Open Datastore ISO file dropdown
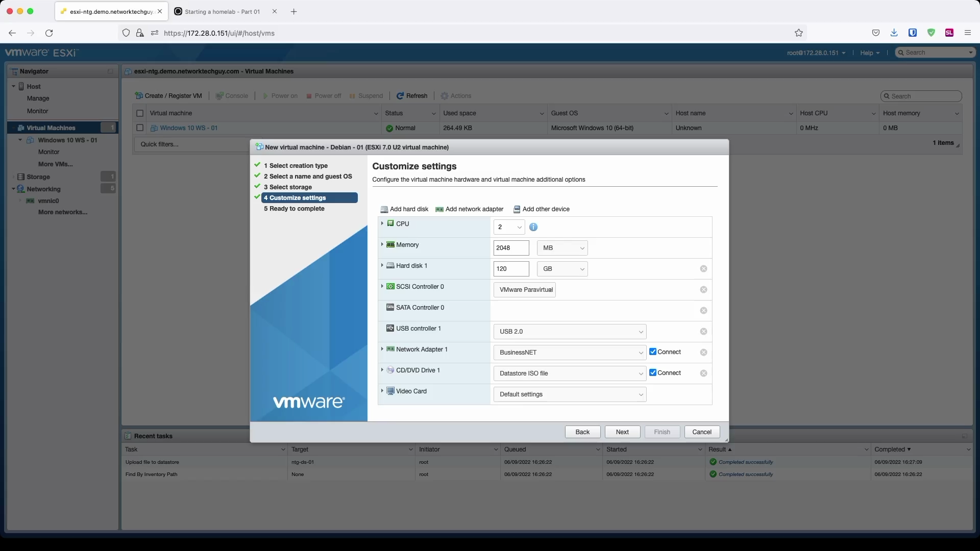Image resolution: width=980 pixels, height=551 pixels. click(570, 373)
